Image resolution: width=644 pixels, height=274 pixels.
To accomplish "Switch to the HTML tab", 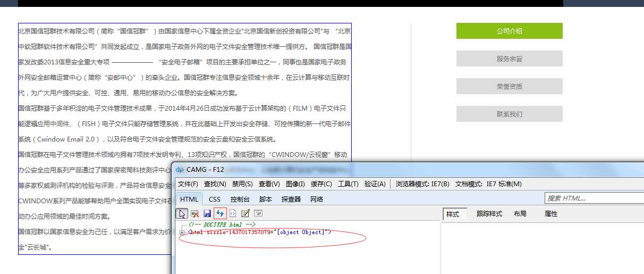I will [x=189, y=199].
